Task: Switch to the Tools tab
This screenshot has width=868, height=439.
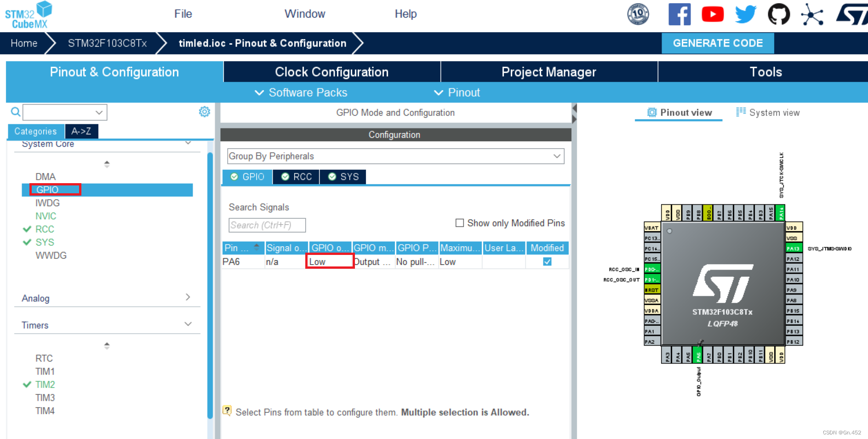Action: [x=763, y=72]
